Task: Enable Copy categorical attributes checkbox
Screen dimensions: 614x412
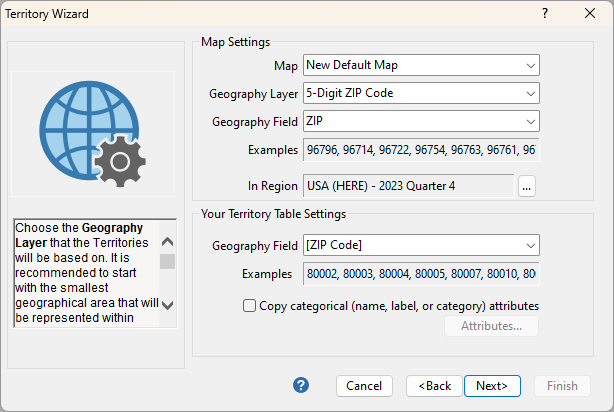Action: pos(249,306)
